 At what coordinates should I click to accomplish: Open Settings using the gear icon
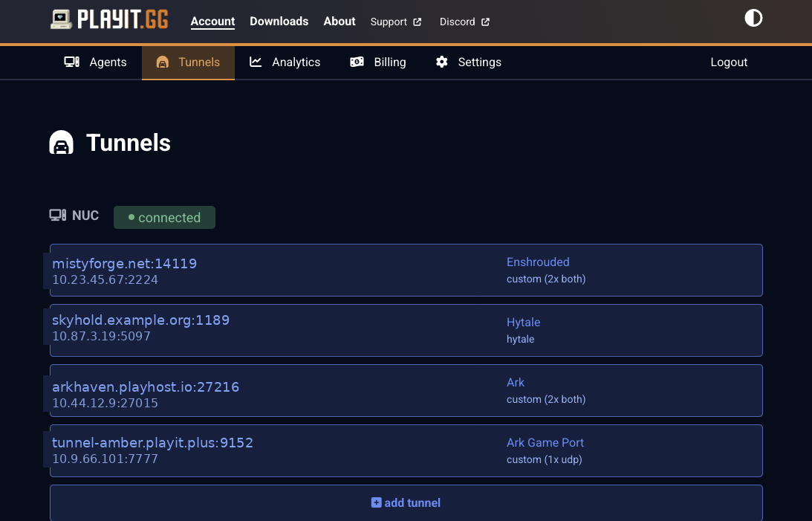pyautogui.click(x=442, y=62)
